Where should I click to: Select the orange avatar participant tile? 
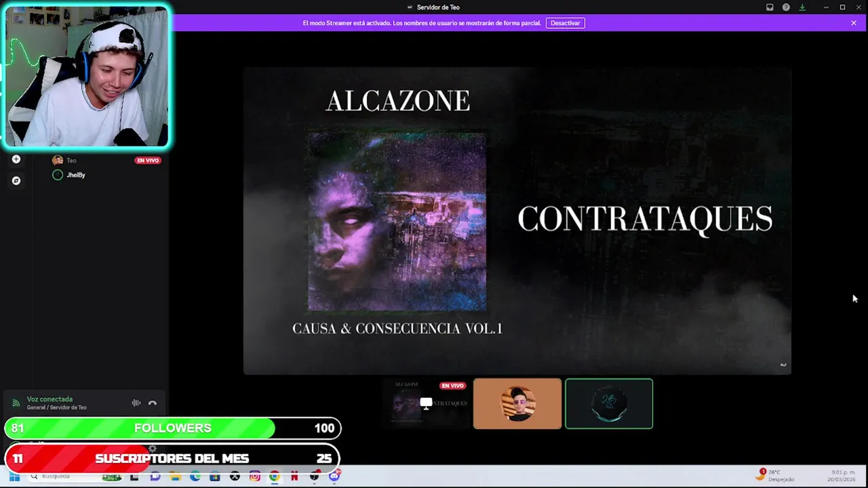(x=517, y=403)
